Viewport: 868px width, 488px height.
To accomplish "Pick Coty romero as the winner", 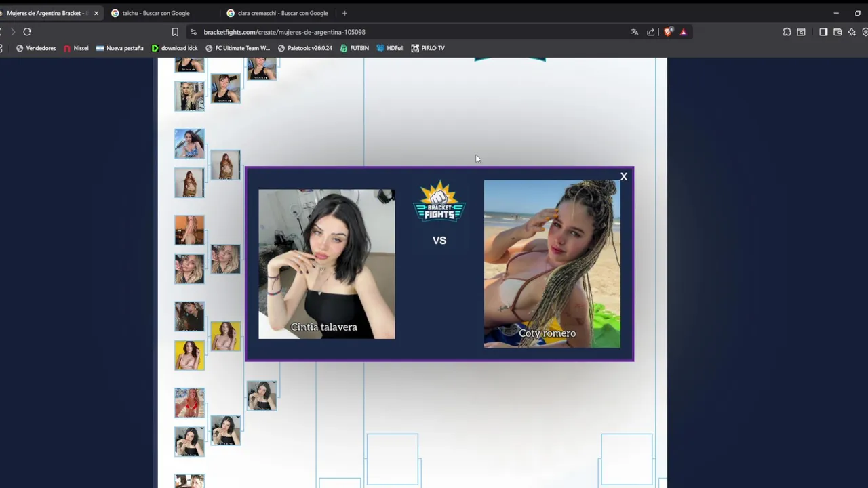I will pos(552,264).
